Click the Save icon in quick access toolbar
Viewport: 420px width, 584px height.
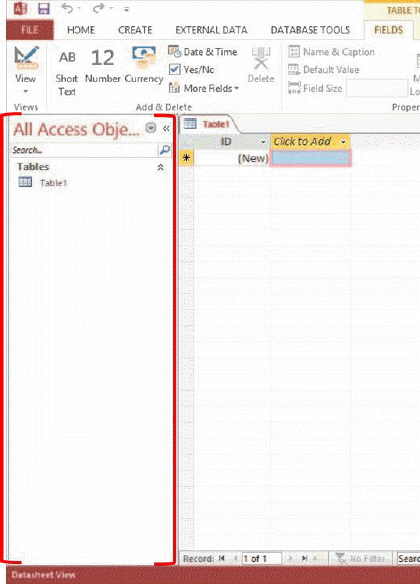pyautogui.click(x=44, y=9)
